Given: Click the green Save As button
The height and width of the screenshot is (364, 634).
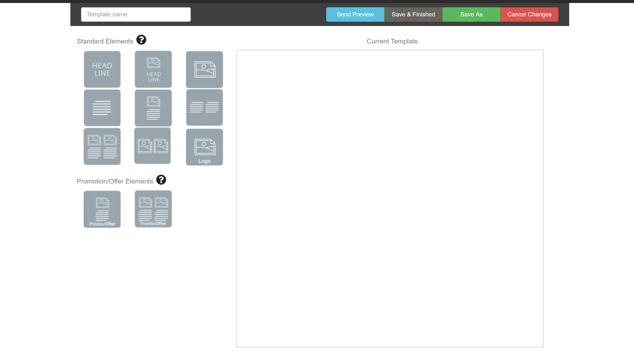Looking at the screenshot, I should [471, 14].
